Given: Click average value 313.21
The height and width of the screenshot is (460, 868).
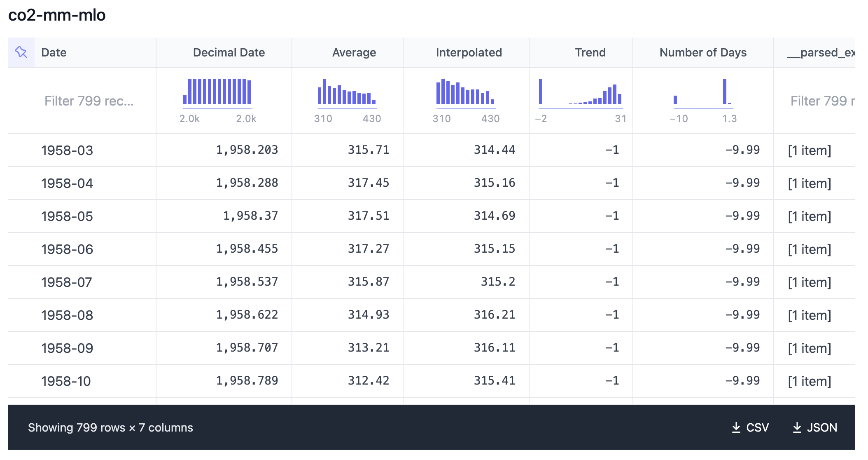Looking at the screenshot, I should point(369,347).
